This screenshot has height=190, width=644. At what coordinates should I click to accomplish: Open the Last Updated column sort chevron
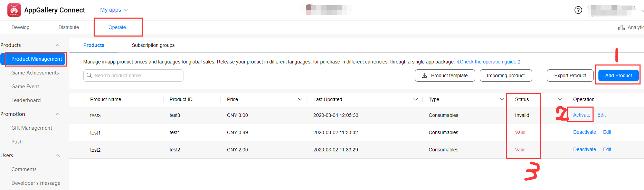416,99
